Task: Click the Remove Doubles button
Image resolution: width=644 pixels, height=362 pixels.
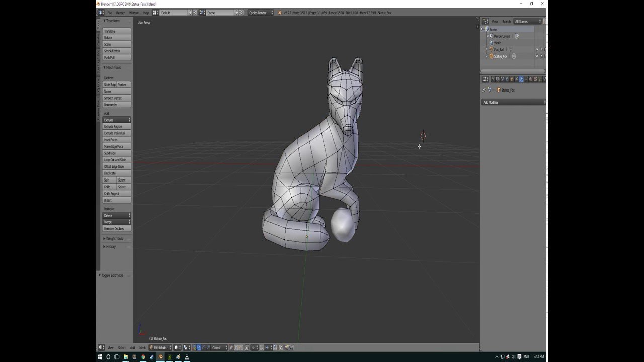Action: point(117,228)
